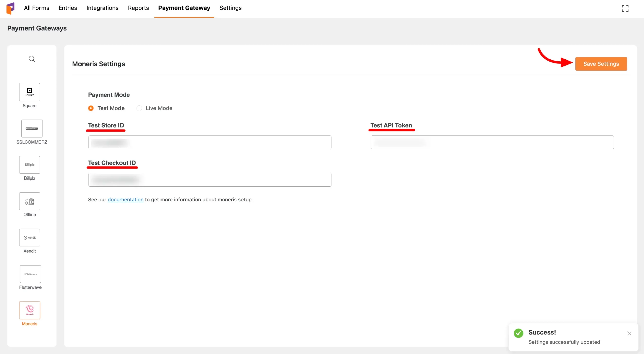Dismiss the Success notification

click(629, 333)
